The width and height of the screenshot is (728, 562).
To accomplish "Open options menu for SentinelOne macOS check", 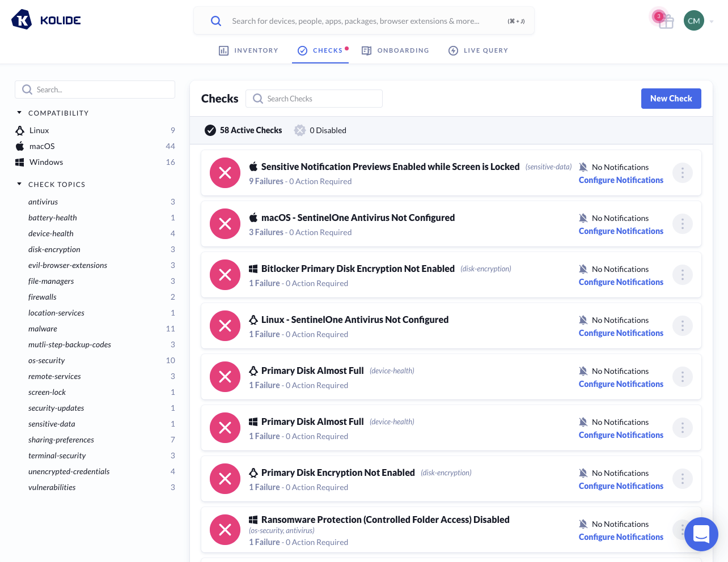I will tap(682, 224).
